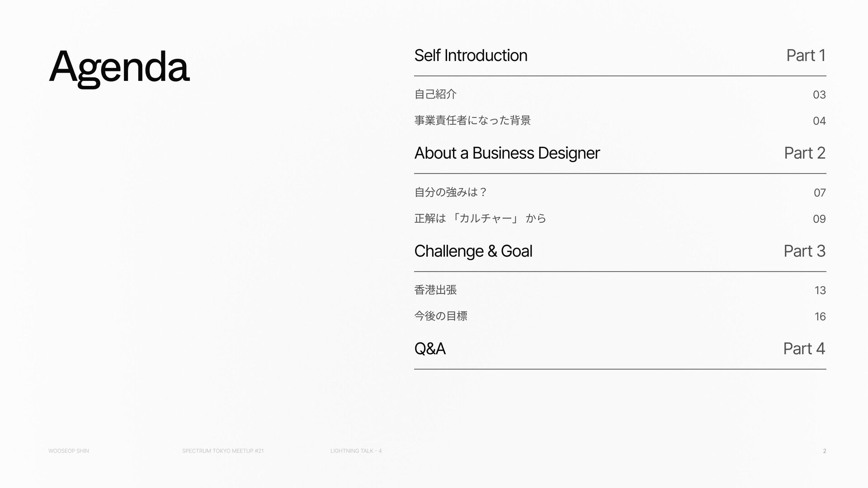Click page number 03
Viewport: 868px width, 488px height.
point(819,94)
